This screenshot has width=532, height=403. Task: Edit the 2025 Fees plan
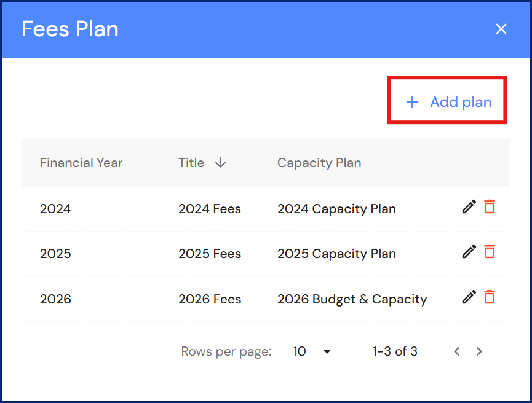click(469, 252)
